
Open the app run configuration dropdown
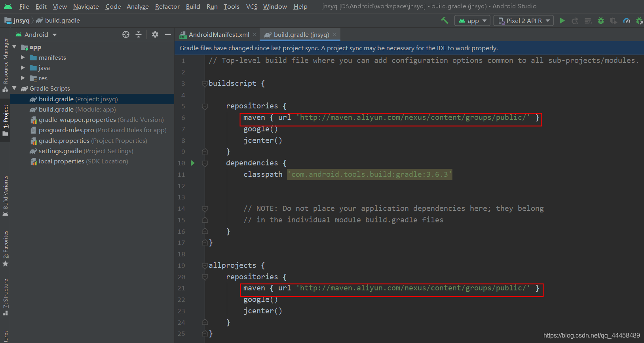coord(472,21)
